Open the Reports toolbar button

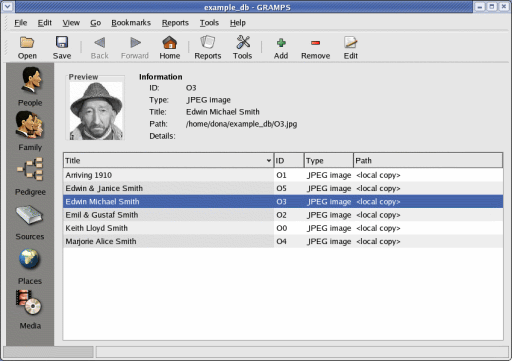(x=208, y=48)
